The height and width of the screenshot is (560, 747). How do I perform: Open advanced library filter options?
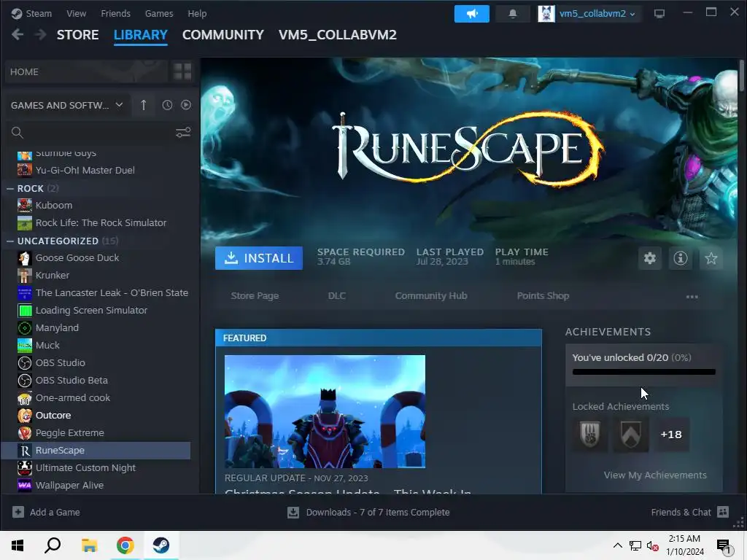(x=183, y=133)
